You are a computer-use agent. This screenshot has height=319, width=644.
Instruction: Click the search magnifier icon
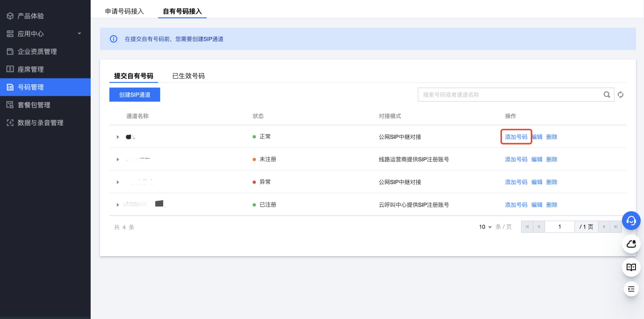tap(607, 95)
